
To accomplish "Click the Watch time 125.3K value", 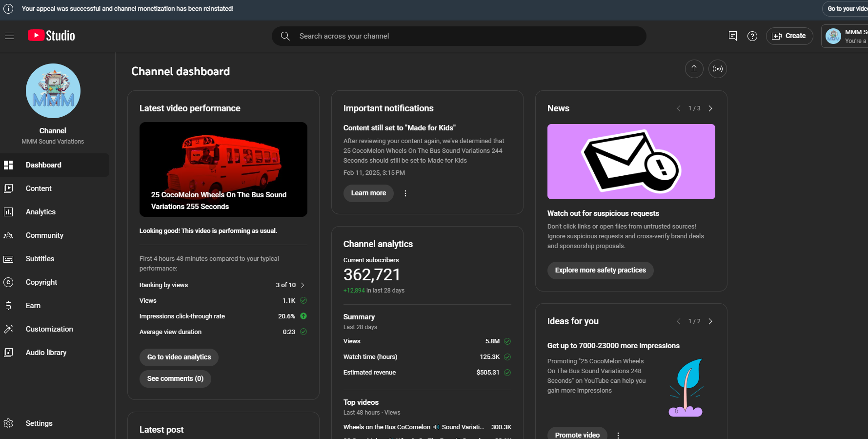I will point(489,357).
